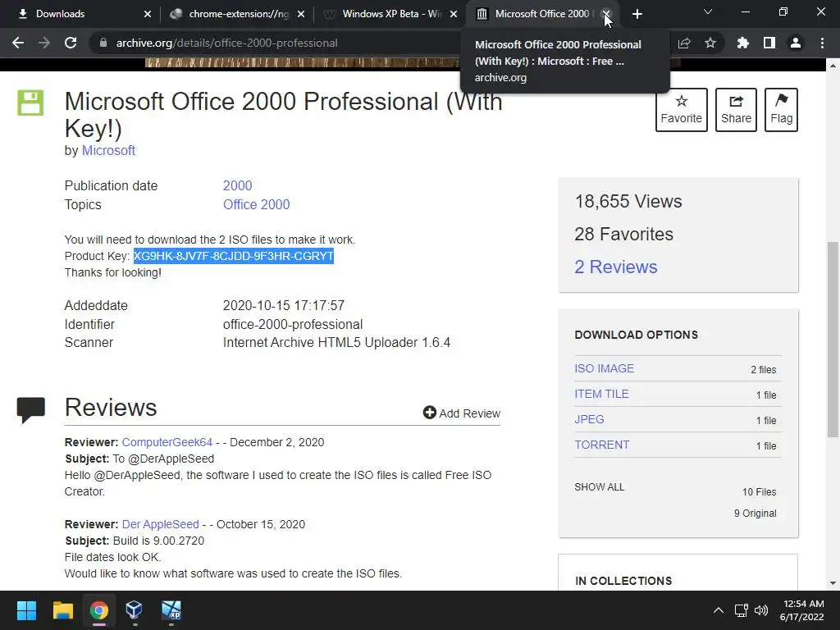Open a new tab with plus button

tap(637, 14)
